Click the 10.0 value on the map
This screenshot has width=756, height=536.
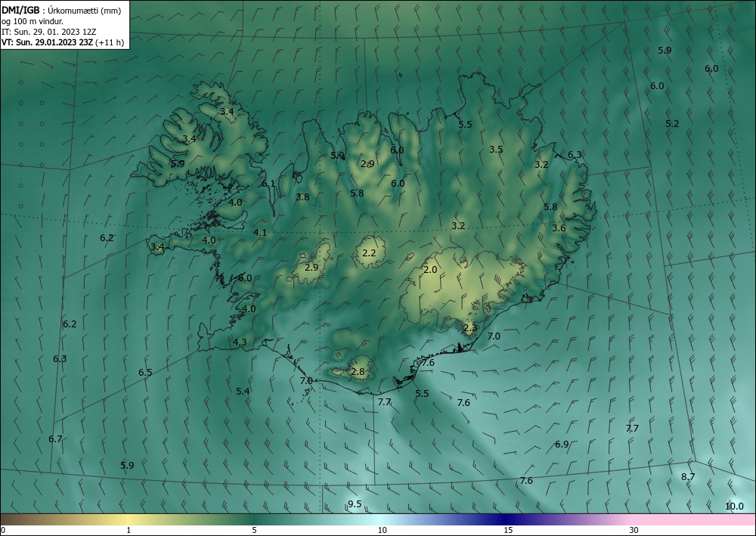point(734,506)
